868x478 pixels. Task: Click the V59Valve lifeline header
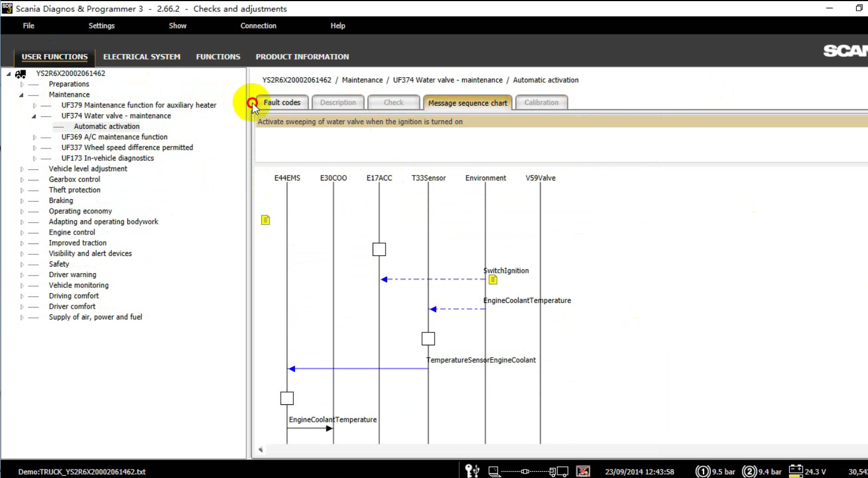coord(540,178)
